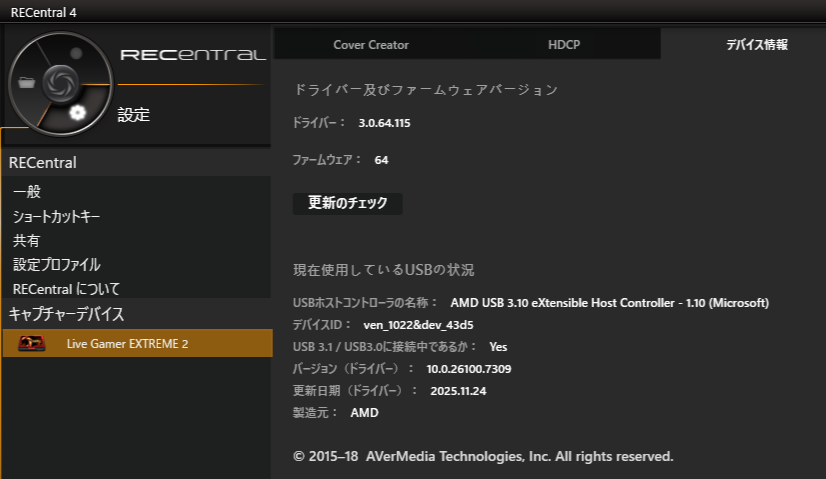Click the RECentral logo
Viewport: 826px width, 479px height.
coord(193,55)
